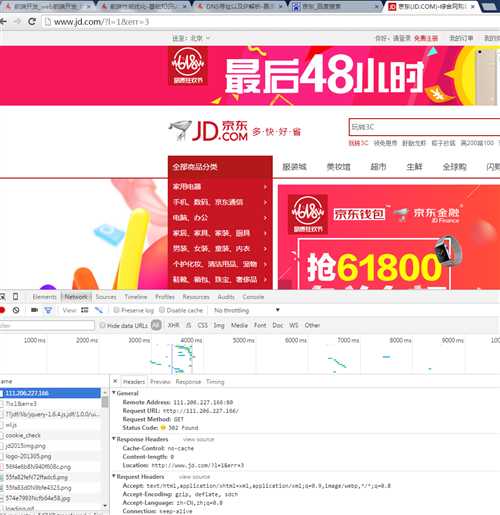Expand the third category menu row arrow
This screenshot has height=515, width=500.
click(266, 218)
